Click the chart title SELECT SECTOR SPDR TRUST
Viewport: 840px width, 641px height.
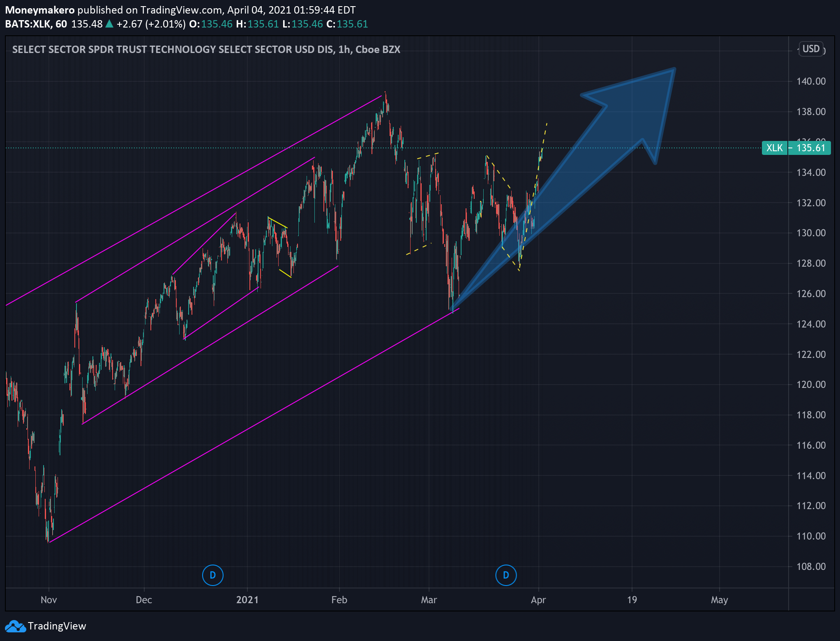pos(206,49)
